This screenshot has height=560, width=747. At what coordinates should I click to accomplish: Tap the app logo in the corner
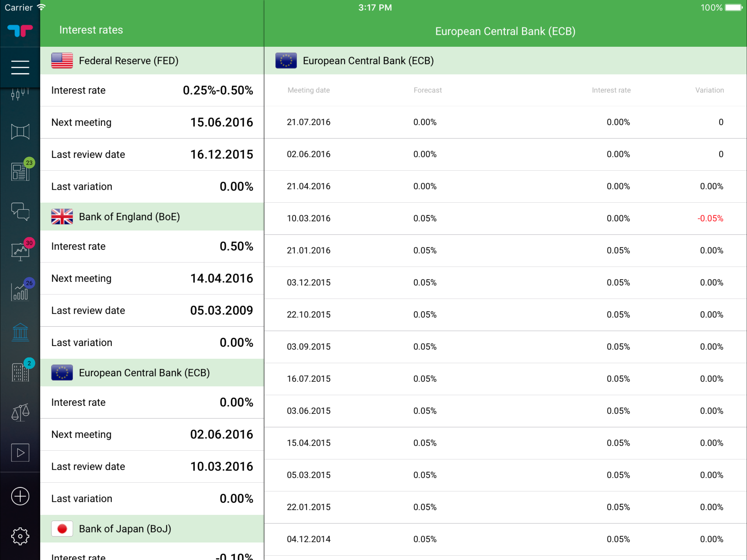[20, 31]
